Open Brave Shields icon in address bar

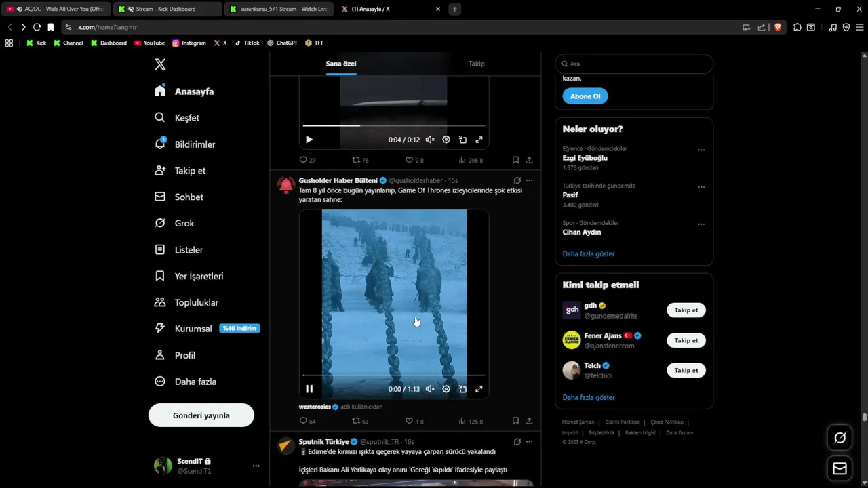click(778, 27)
